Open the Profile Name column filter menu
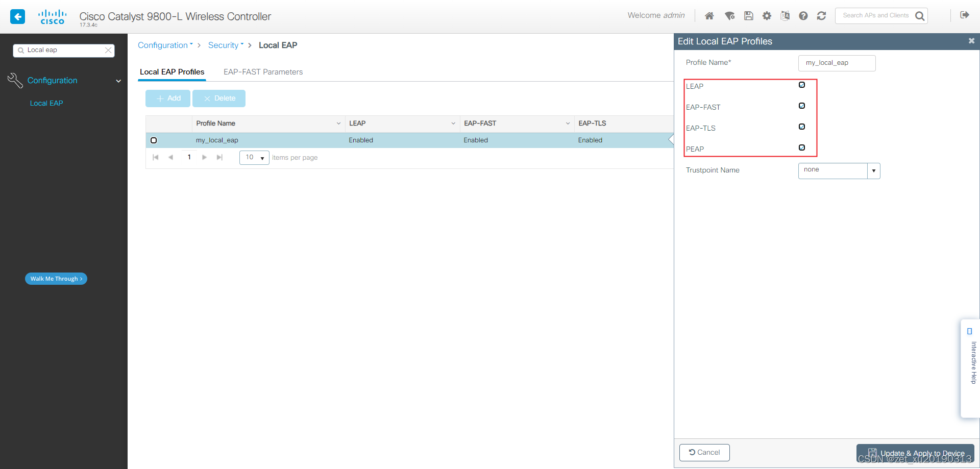The width and height of the screenshot is (980, 469). coord(338,124)
